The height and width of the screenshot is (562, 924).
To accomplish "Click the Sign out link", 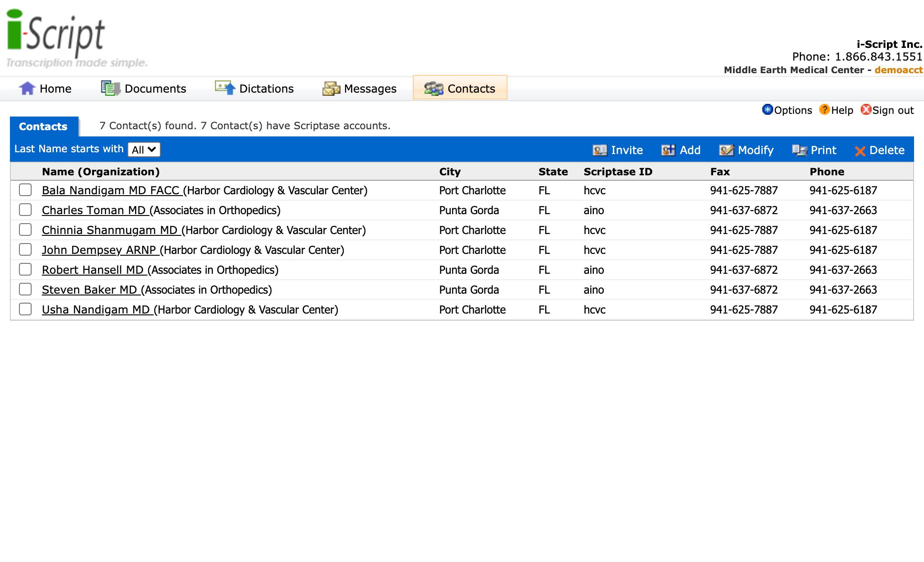I will [892, 110].
